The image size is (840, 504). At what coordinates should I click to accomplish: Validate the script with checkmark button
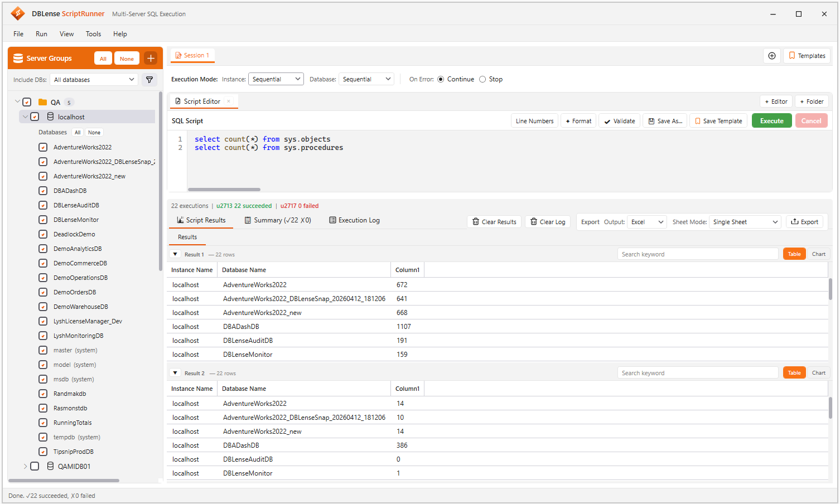(619, 121)
